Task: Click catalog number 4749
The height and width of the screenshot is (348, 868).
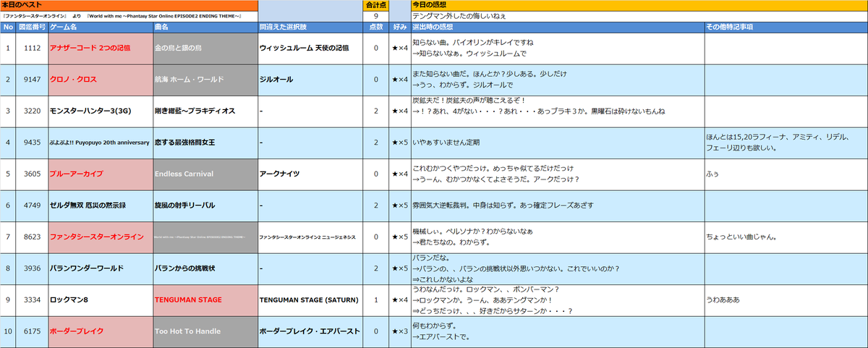Action: [33, 205]
